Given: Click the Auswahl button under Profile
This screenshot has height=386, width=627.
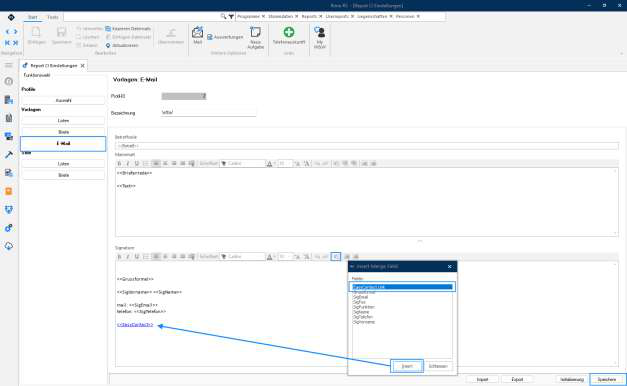Looking at the screenshot, I should 63,100.
